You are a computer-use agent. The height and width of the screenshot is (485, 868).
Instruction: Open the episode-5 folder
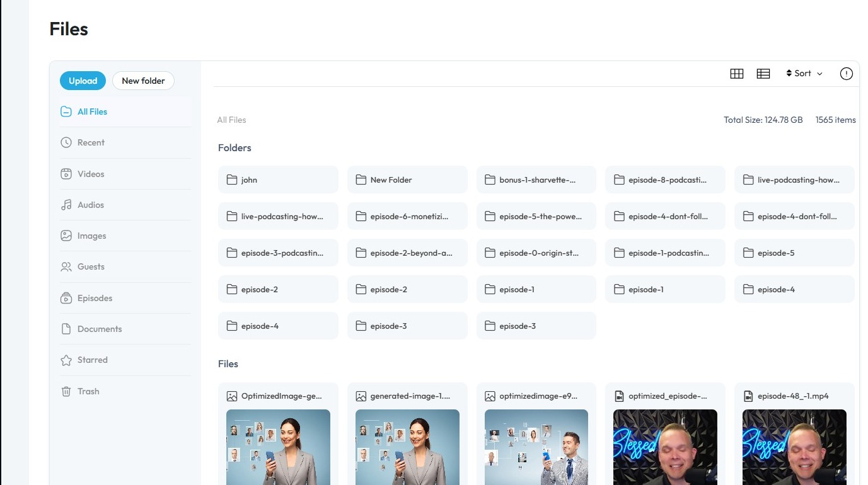click(794, 253)
